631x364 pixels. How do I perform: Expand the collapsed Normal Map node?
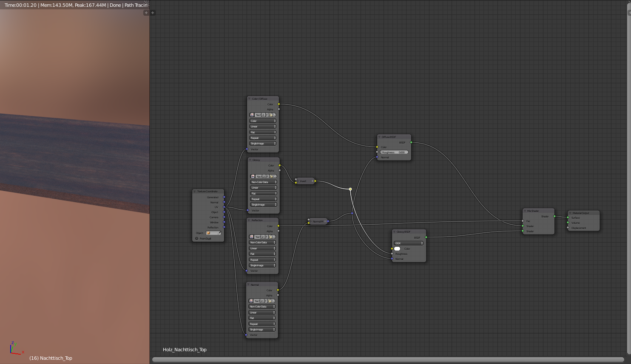[310, 221]
